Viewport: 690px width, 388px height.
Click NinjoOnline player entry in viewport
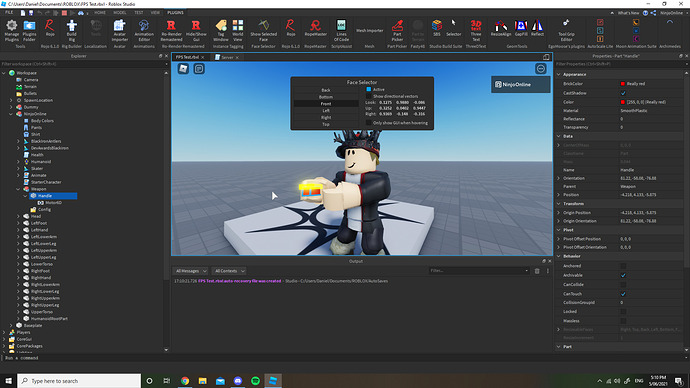click(521, 84)
